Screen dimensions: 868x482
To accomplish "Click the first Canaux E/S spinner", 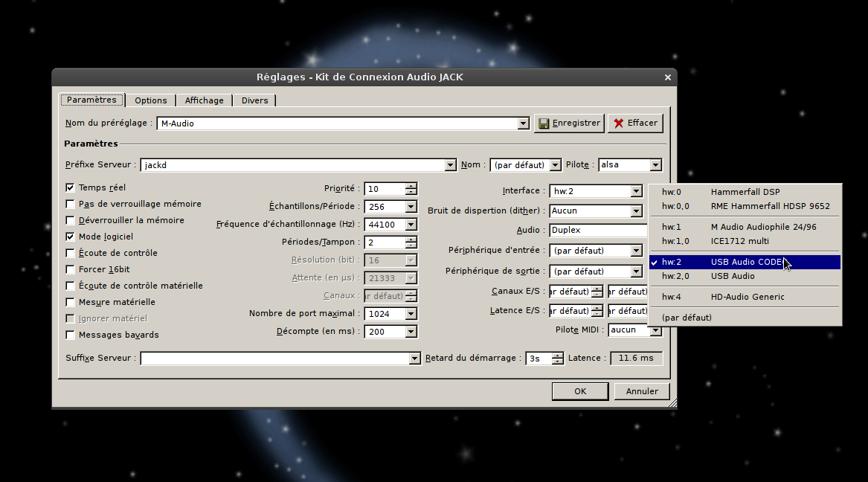I will (x=597, y=292).
